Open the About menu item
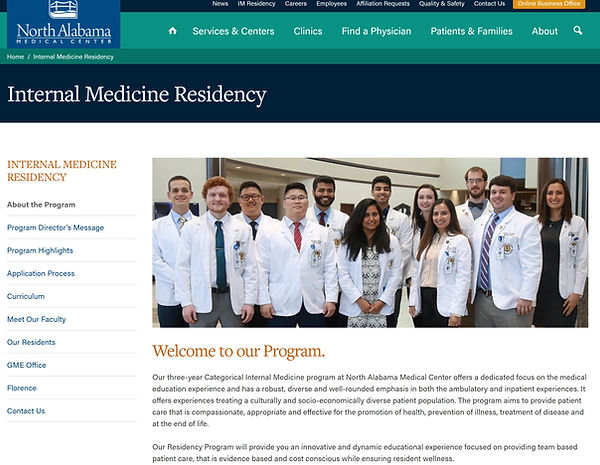 tap(545, 31)
